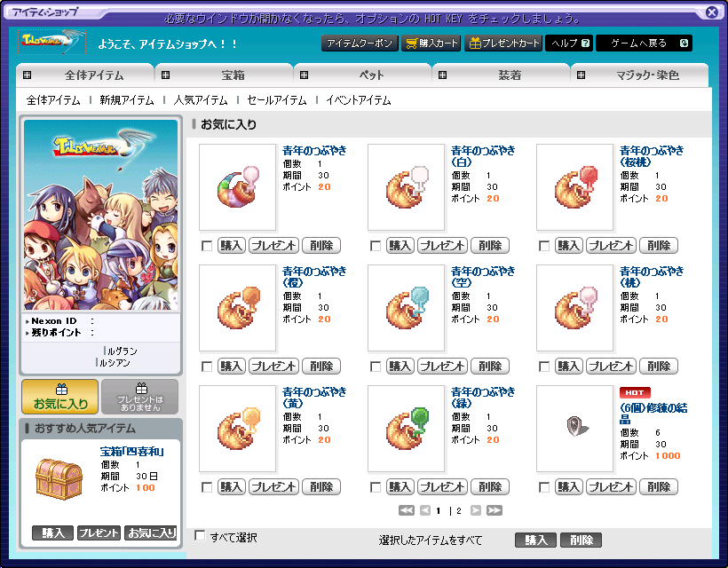Viewport: 728px width, 568px height.
Task: Gift the 青年のつぶやき (空) item
Action: coord(442,367)
